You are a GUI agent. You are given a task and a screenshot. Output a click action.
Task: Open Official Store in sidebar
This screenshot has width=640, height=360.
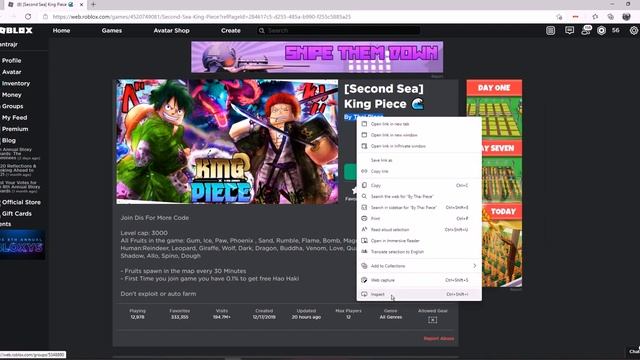(21, 202)
